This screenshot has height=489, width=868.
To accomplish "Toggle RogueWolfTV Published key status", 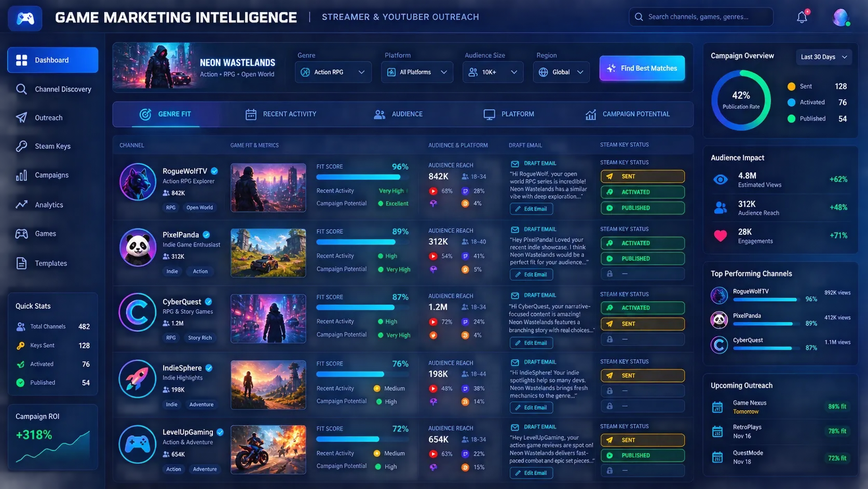I will (643, 208).
